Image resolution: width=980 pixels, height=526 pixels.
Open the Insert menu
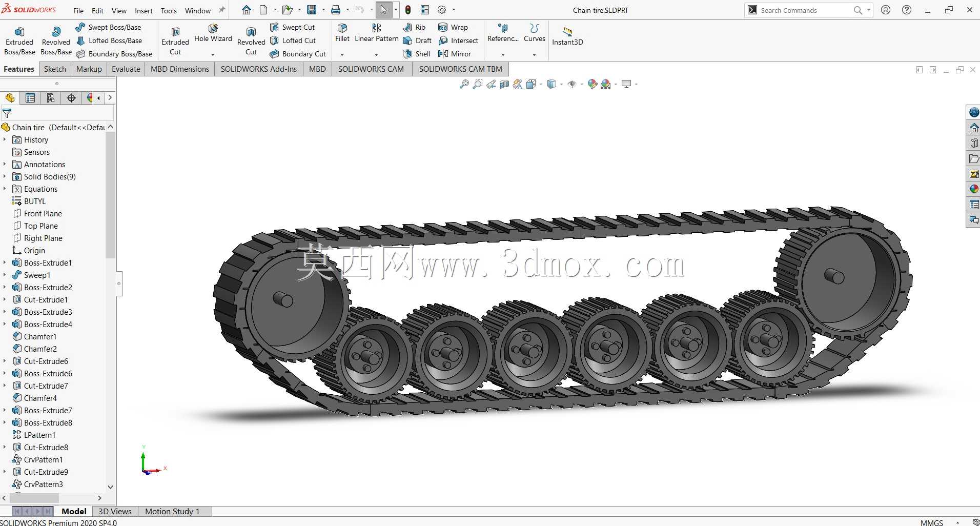[x=144, y=11]
